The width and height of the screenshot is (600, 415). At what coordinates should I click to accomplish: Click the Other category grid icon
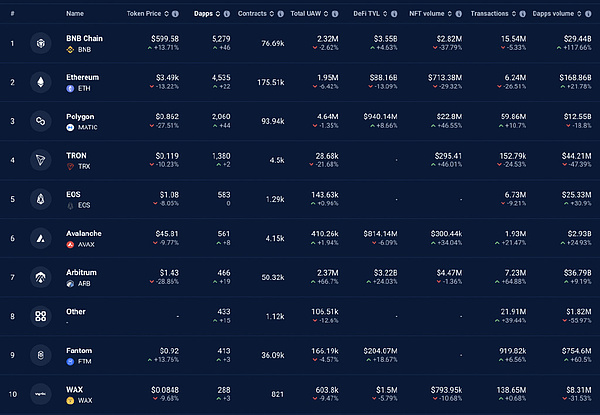pyautogui.click(x=40, y=316)
